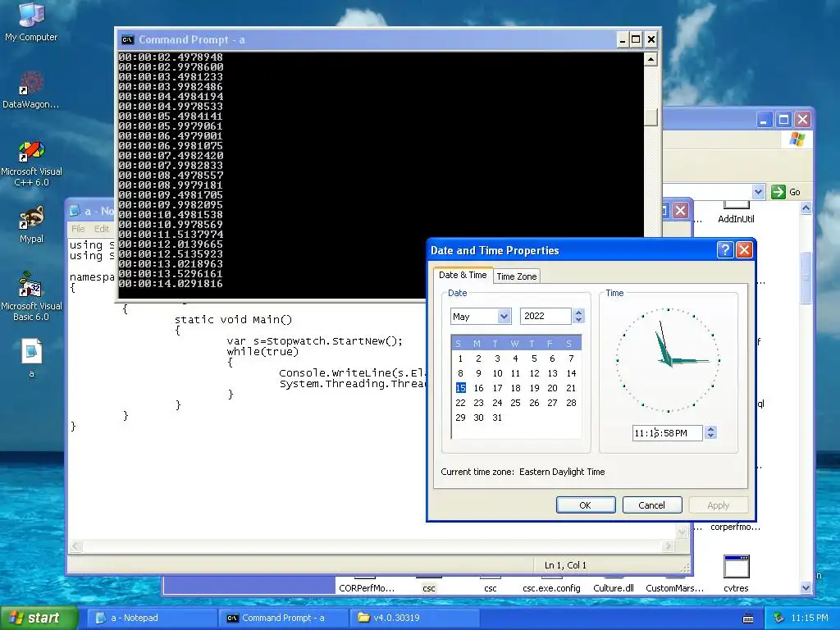Click Explorer scrollbar up arrow
The width and height of the screenshot is (840, 630).
[806, 208]
